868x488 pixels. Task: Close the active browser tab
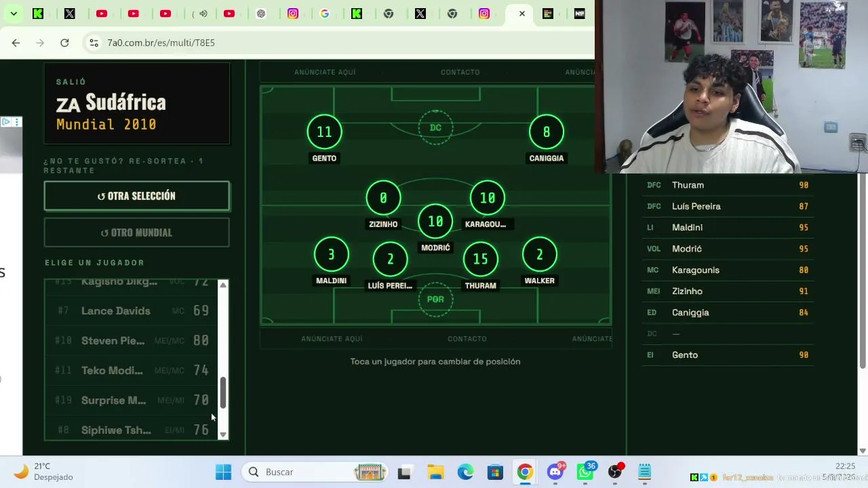click(x=521, y=14)
